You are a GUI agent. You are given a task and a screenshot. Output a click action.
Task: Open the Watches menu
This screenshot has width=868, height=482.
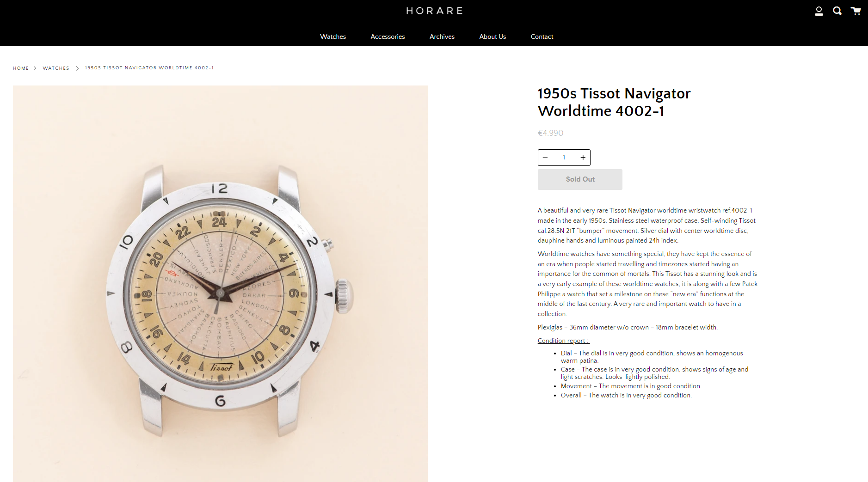pos(333,37)
